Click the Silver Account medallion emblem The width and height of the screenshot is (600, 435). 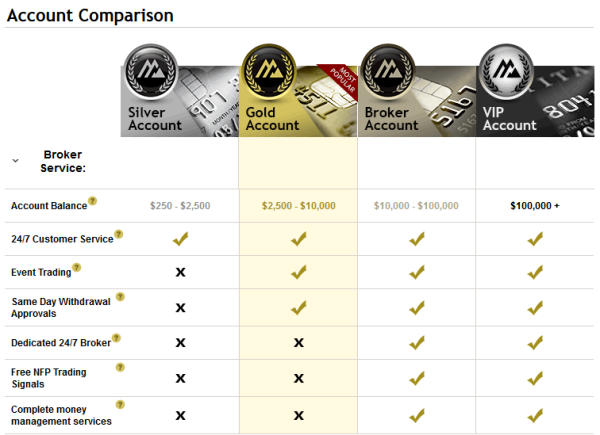pos(151,72)
